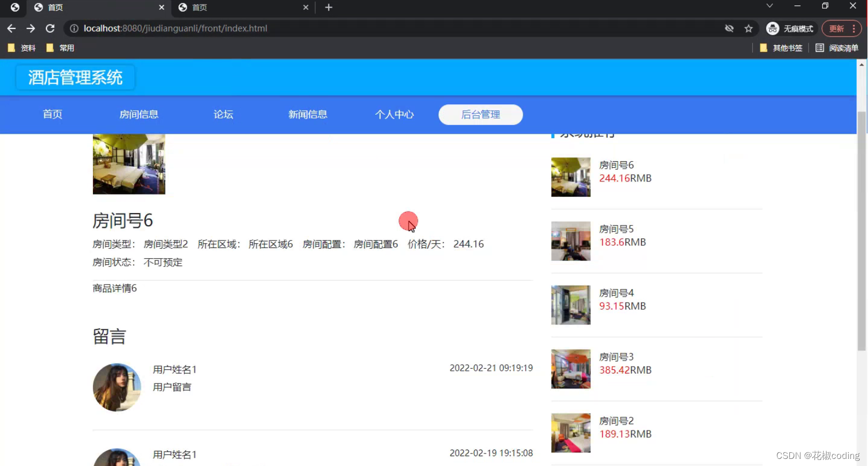Screen dimensions: 868x466
Task: Click the 房间号4 link in recommendations
Action: click(616, 293)
